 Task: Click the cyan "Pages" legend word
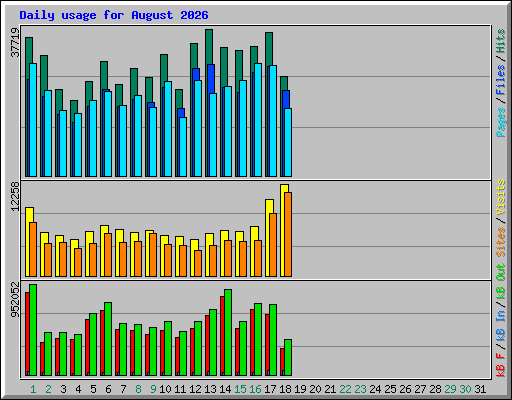pyautogui.click(x=501, y=122)
